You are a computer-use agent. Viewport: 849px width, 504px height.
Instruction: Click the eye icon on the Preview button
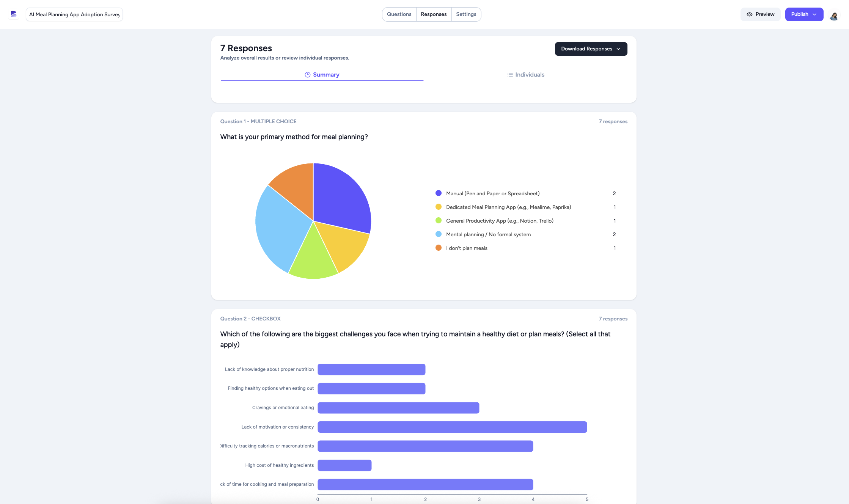click(750, 14)
